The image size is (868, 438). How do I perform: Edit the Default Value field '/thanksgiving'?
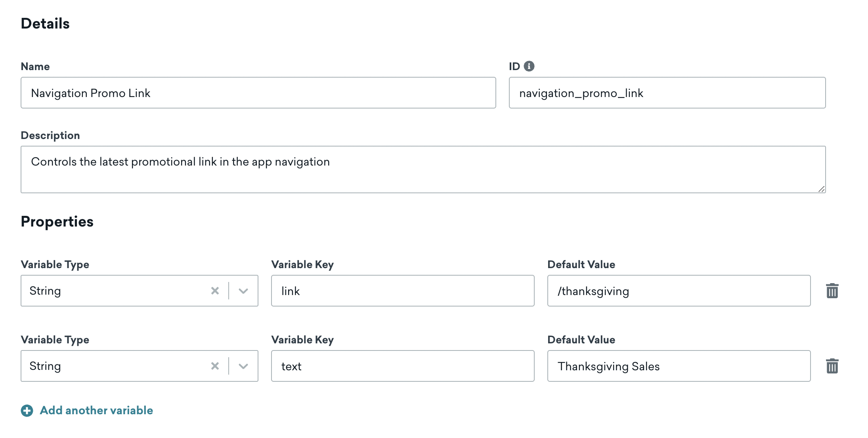tap(678, 291)
